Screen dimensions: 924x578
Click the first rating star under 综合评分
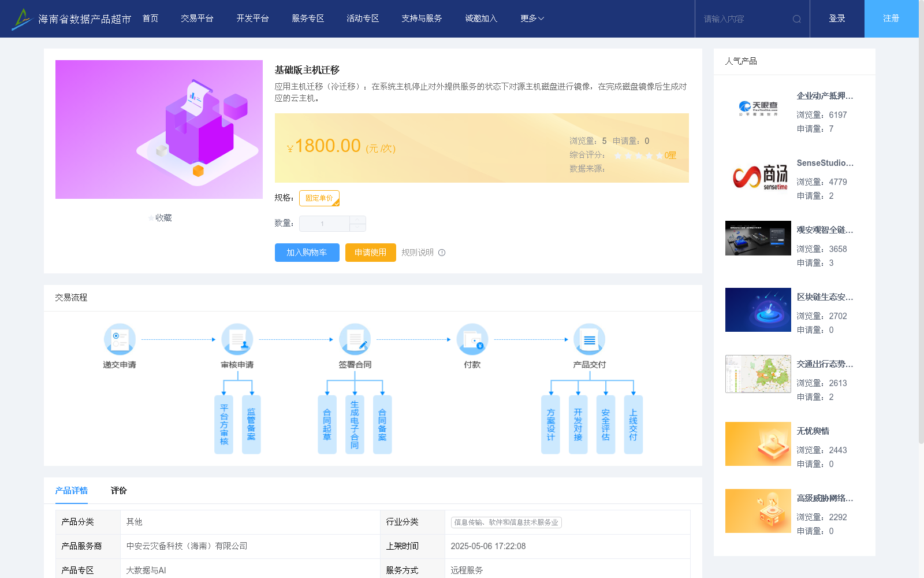coord(618,155)
